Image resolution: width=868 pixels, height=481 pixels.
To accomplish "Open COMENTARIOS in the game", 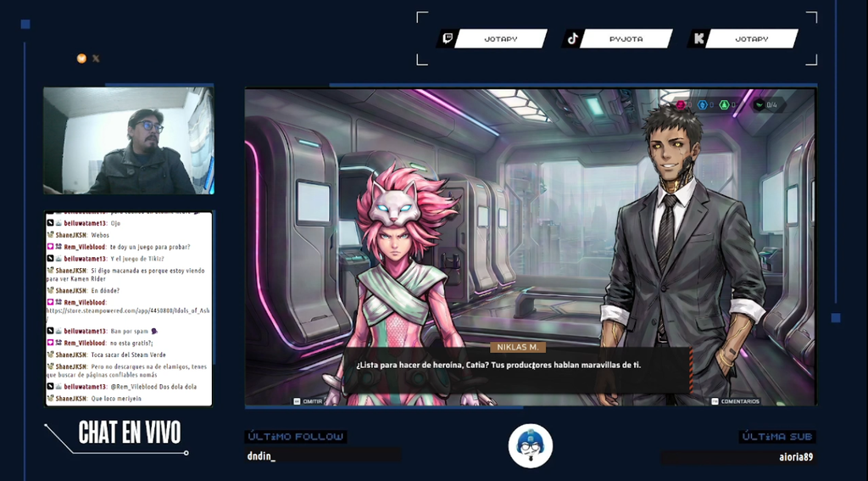I will coord(736,401).
